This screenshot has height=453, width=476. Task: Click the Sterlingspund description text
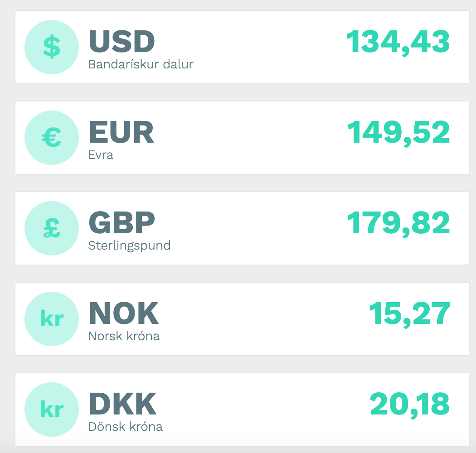click(x=130, y=246)
